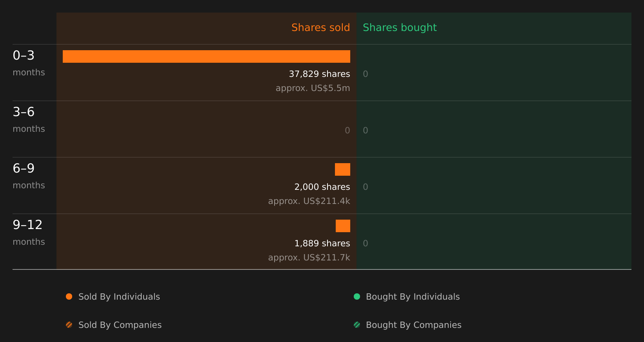
Task: Click the 2,000 shares value
Action: [x=322, y=187]
